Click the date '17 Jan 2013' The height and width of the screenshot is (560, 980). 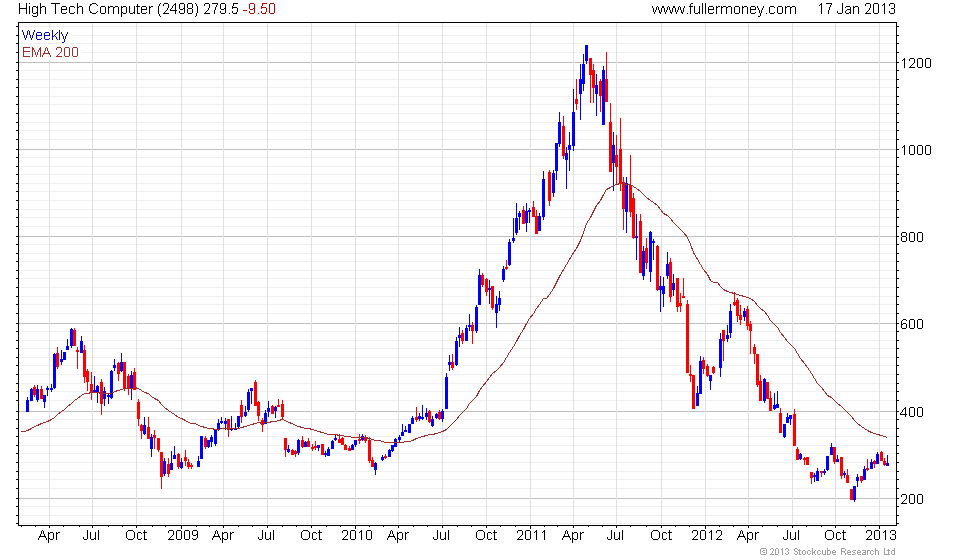point(856,9)
